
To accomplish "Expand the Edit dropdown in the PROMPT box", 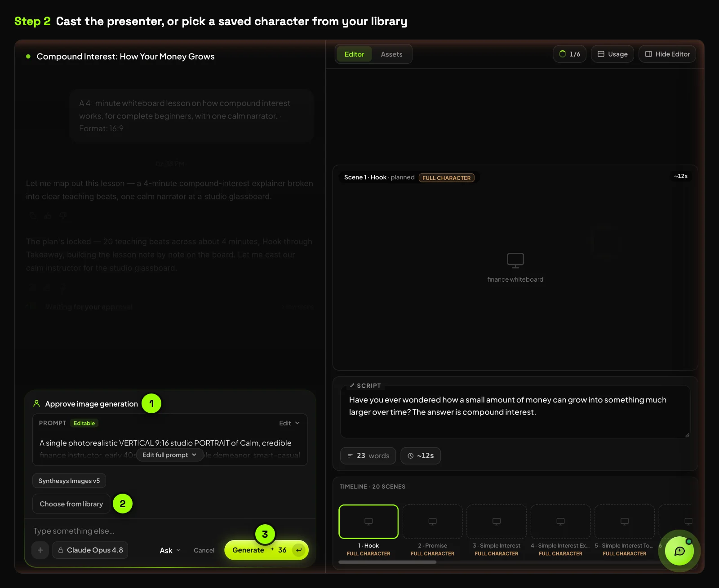I will coord(289,423).
